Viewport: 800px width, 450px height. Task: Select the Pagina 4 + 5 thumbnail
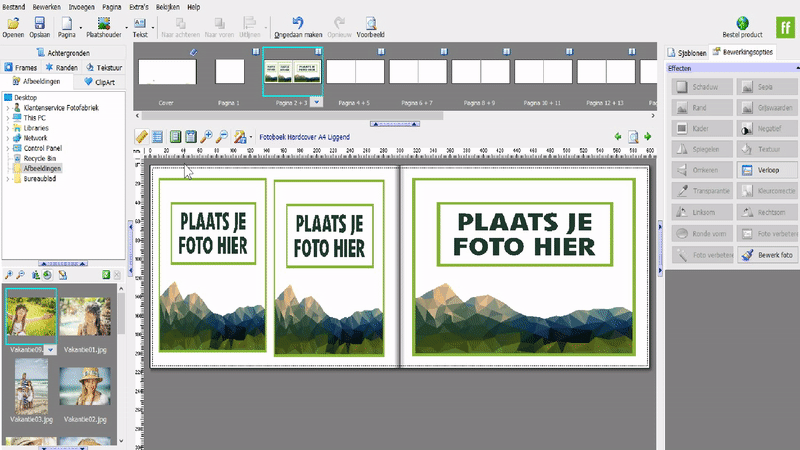click(x=355, y=72)
